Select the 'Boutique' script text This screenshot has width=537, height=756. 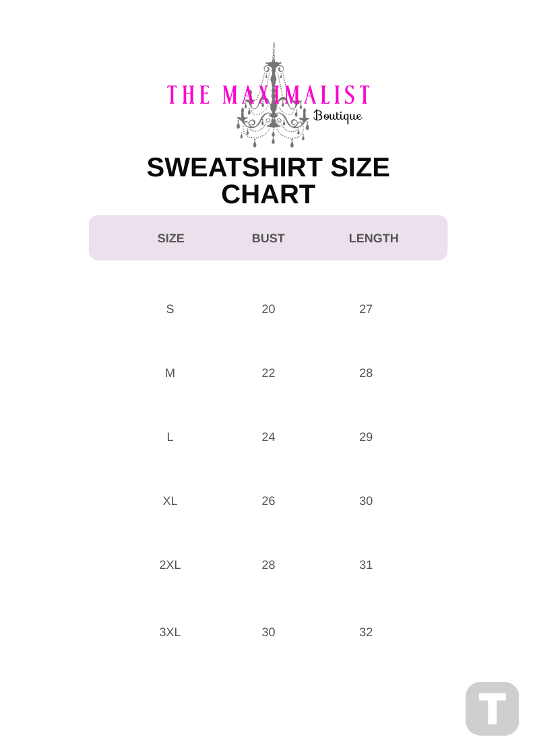(x=338, y=116)
